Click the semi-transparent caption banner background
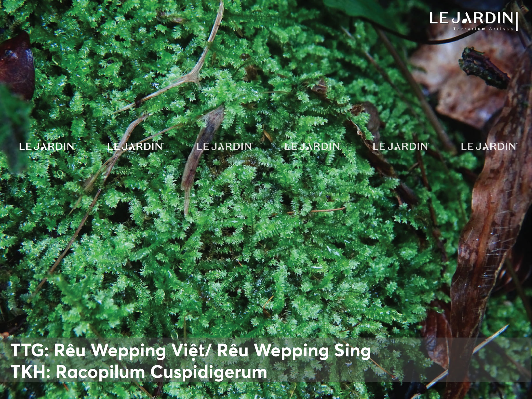The image size is (532, 399). pyautogui.click(x=266, y=360)
